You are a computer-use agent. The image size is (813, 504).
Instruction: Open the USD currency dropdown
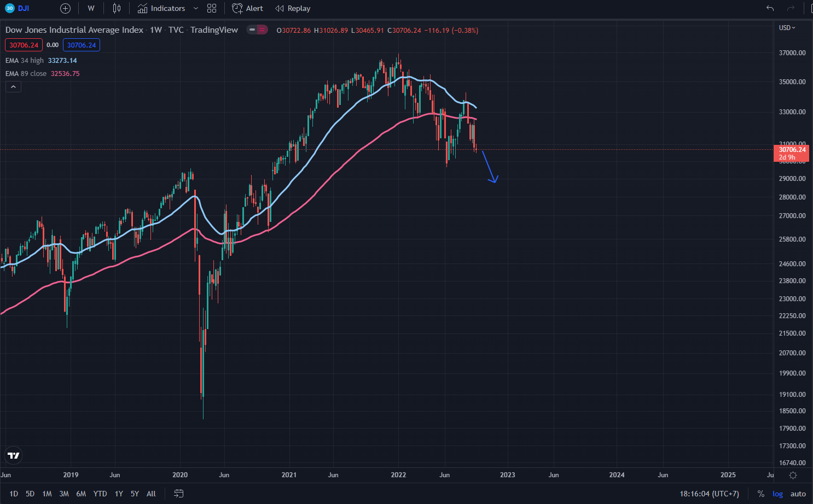(x=787, y=27)
